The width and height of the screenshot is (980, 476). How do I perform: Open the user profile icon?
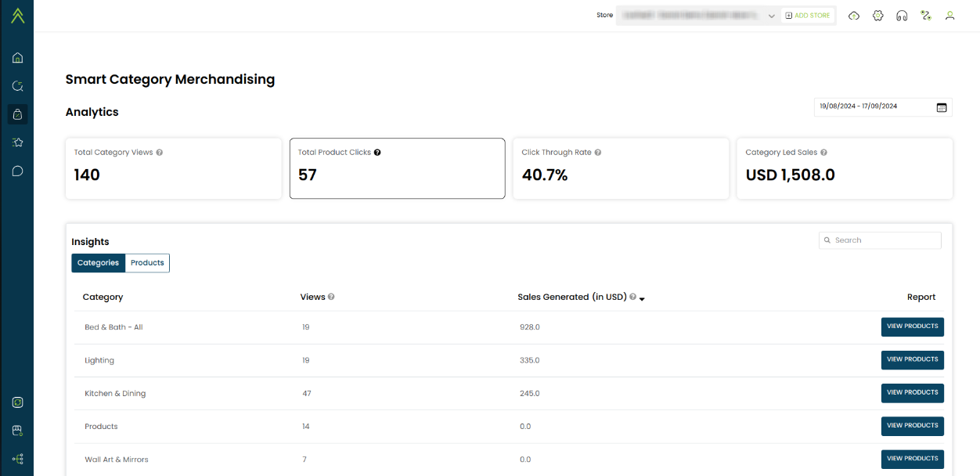coord(949,16)
